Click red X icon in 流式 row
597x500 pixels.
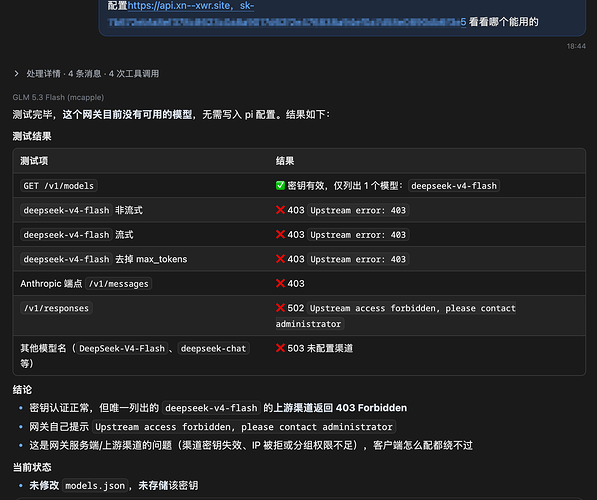click(x=280, y=234)
